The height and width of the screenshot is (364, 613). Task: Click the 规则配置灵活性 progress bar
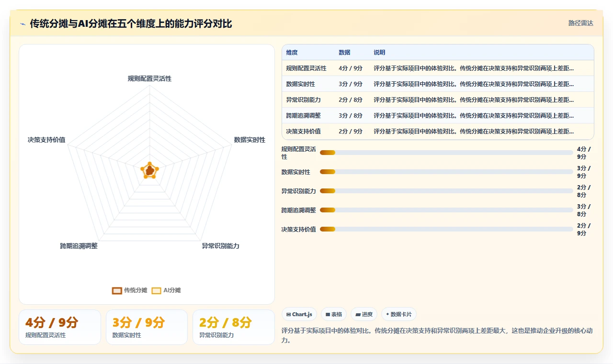pyautogui.click(x=446, y=153)
